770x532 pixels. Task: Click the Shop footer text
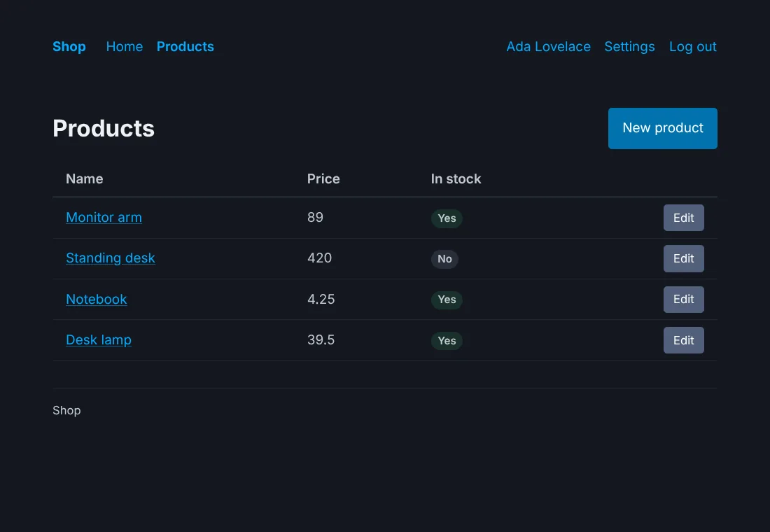[66, 410]
